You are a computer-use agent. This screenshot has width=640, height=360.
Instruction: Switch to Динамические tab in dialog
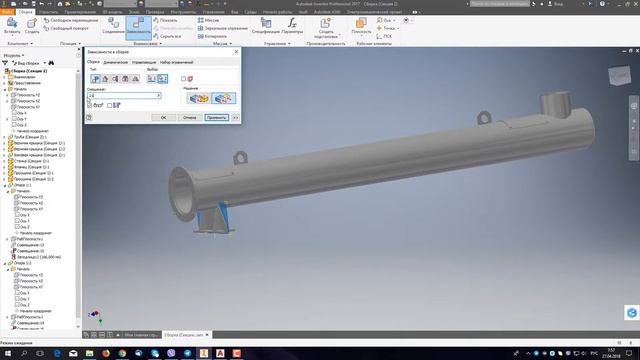click(116, 62)
